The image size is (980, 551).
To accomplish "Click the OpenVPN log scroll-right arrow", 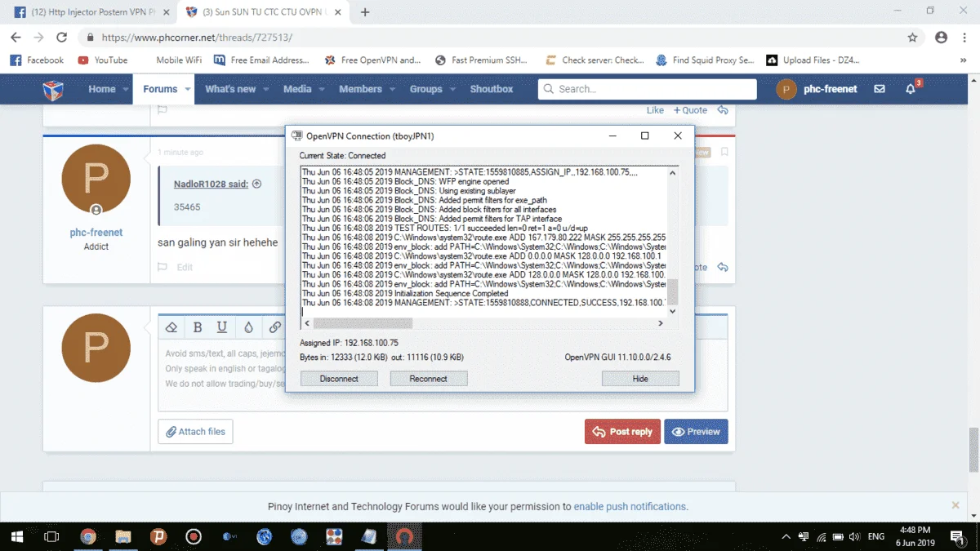I will tap(661, 323).
